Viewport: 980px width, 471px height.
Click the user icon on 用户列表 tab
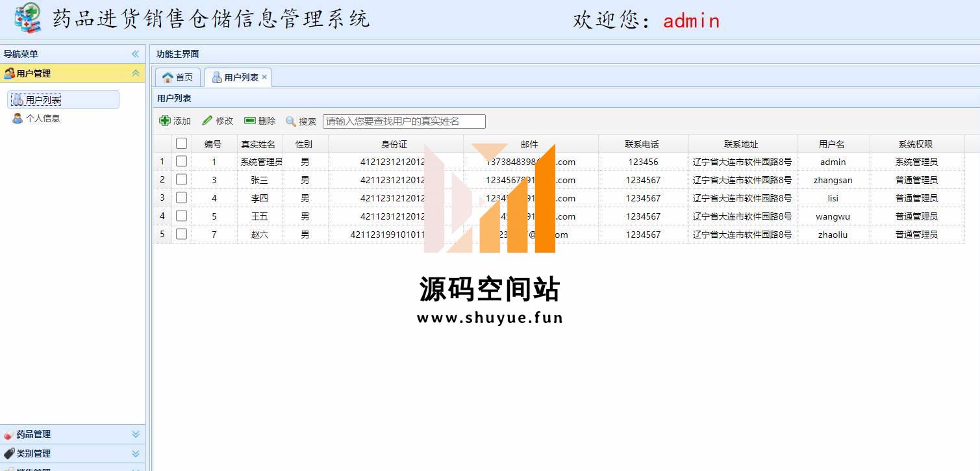point(217,77)
